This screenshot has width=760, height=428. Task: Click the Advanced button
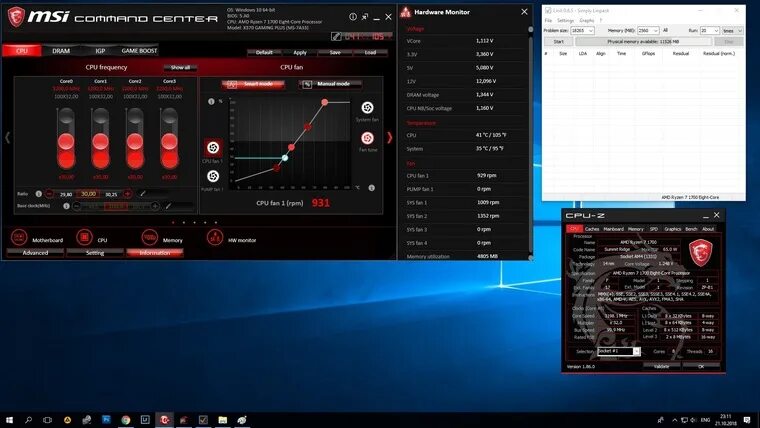point(35,253)
